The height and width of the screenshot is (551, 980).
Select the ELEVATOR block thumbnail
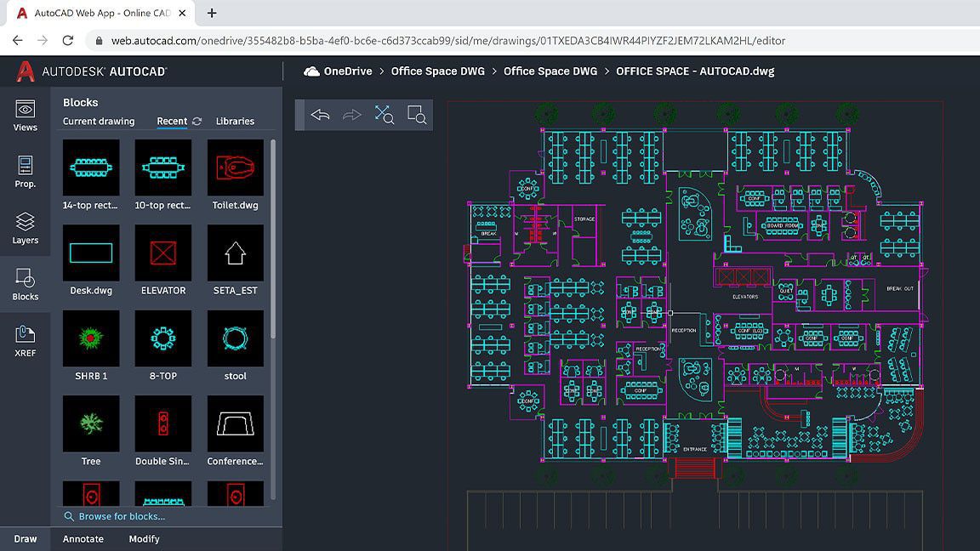coord(162,253)
